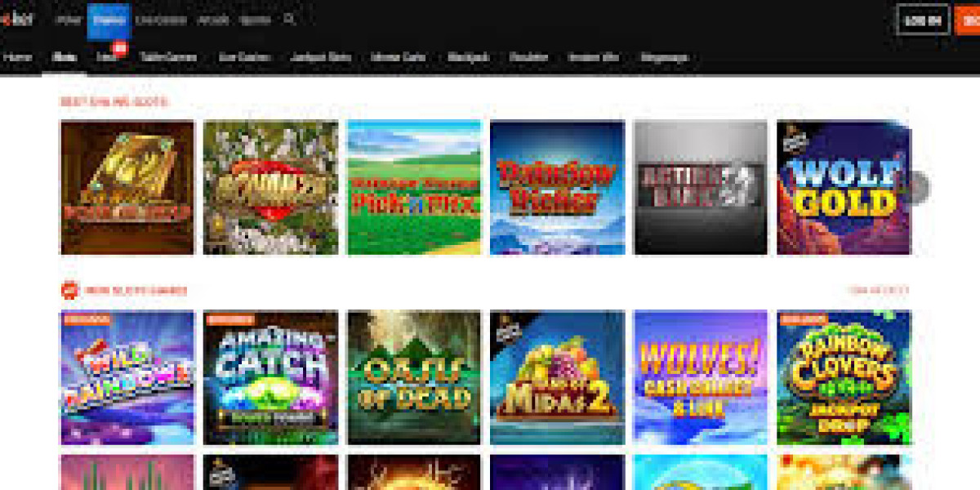Click the red notification badge on Hot tab
The height and width of the screenshot is (490, 980).
[119, 48]
